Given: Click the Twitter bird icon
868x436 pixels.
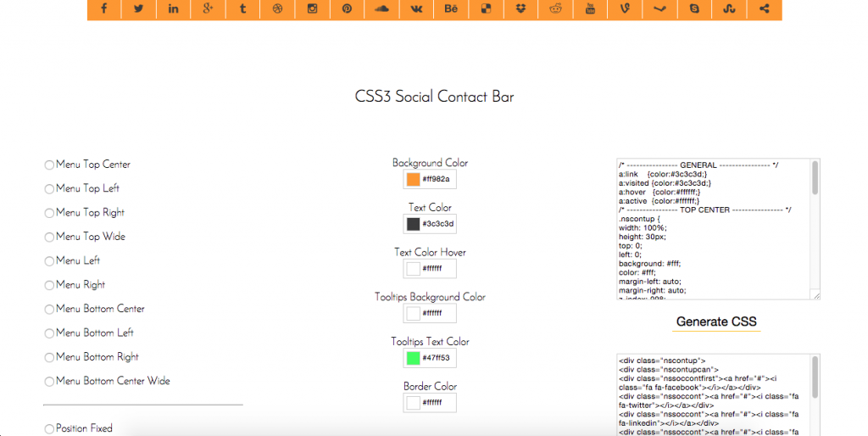Looking at the screenshot, I should point(138,8).
